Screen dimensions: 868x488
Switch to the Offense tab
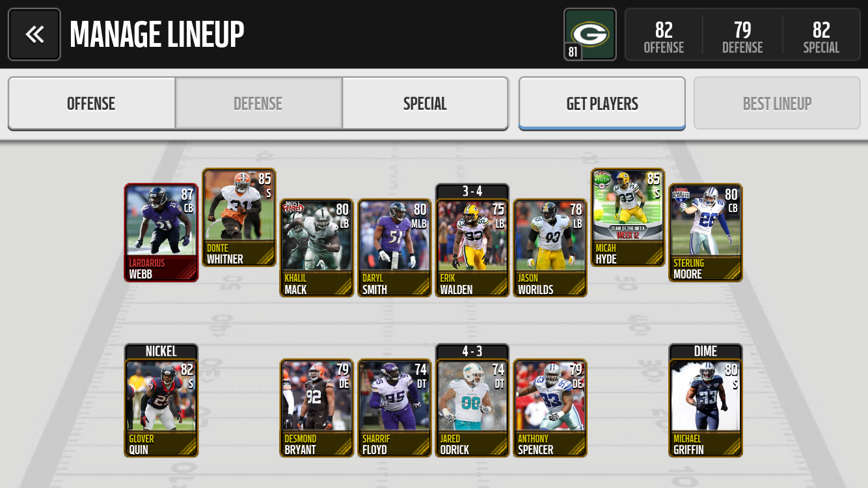click(x=91, y=103)
